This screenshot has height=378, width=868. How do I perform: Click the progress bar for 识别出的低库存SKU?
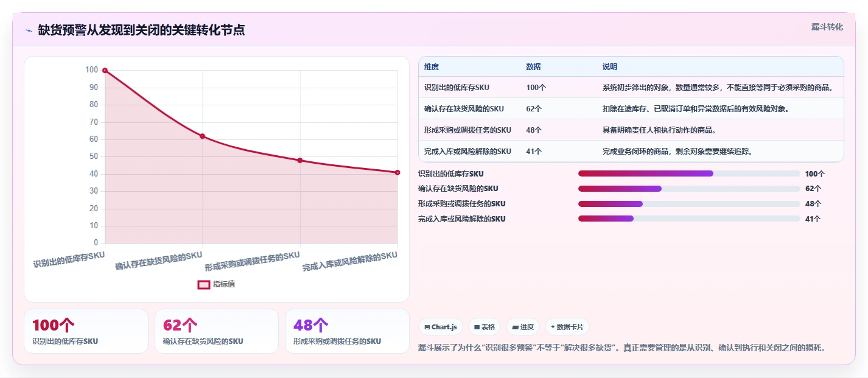pyautogui.click(x=689, y=173)
